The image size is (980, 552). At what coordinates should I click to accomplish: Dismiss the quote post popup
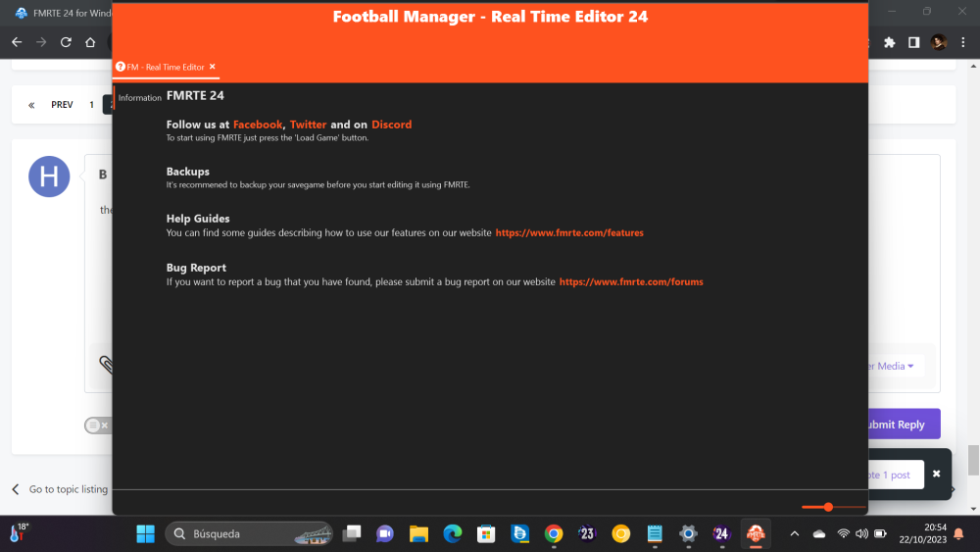click(936, 474)
